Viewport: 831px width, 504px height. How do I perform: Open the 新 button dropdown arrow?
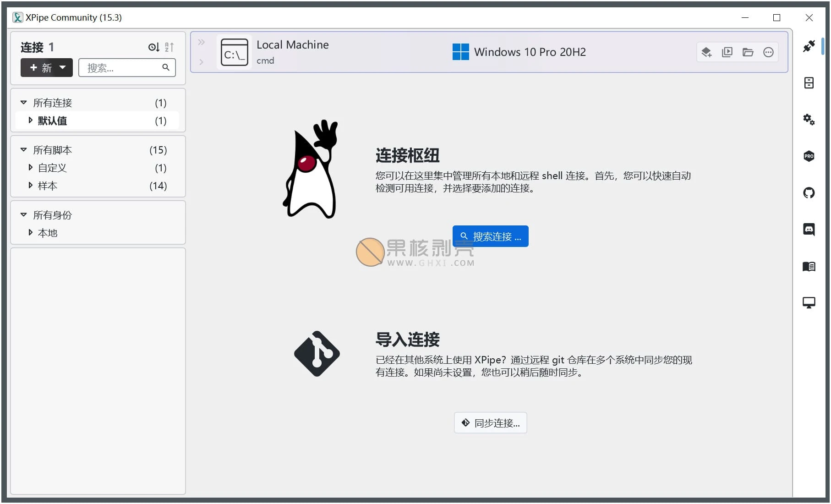click(63, 67)
